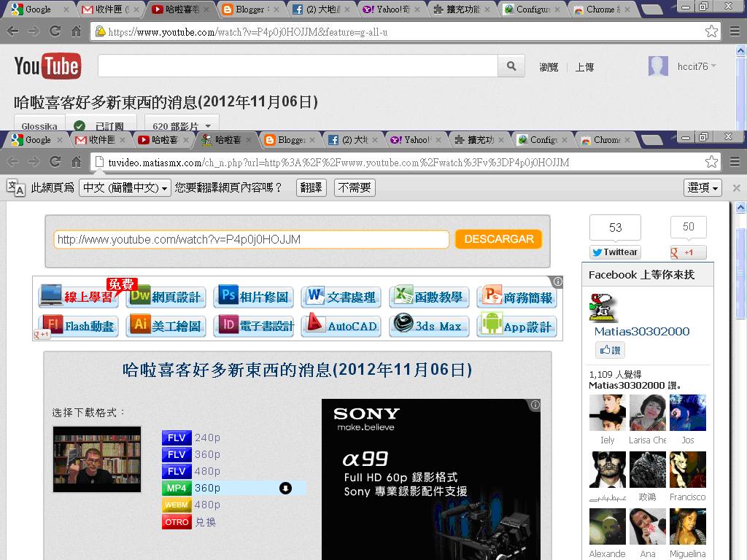Open the Chrome menu in the back window
Image resolution: width=747 pixels, height=560 pixels.
pos(735,32)
